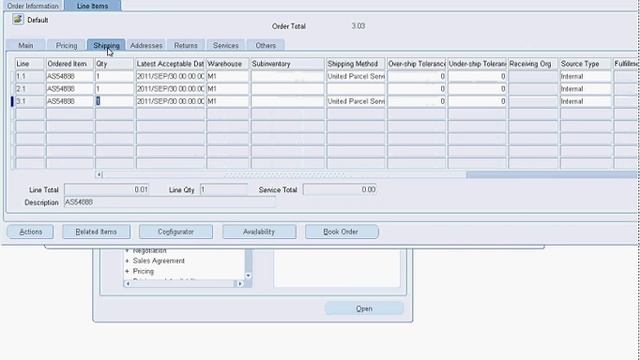The width and height of the screenshot is (640, 360).
Task: Open the Others sub-tab
Action: tap(266, 45)
